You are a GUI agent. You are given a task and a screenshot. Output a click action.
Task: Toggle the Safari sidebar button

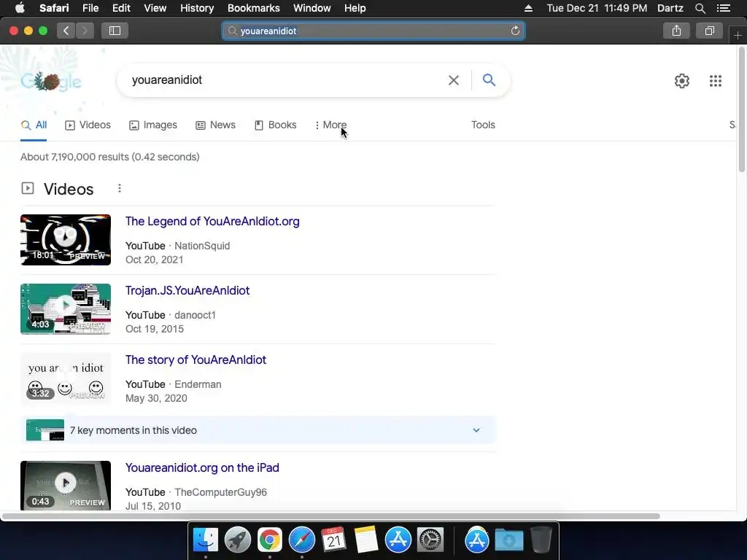click(x=115, y=31)
